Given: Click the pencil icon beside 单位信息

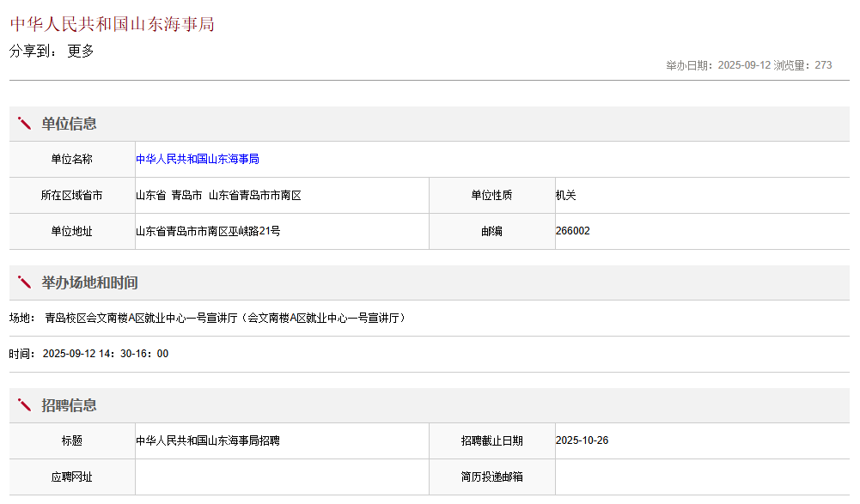Looking at the screenshot, I should coord(24,124).
